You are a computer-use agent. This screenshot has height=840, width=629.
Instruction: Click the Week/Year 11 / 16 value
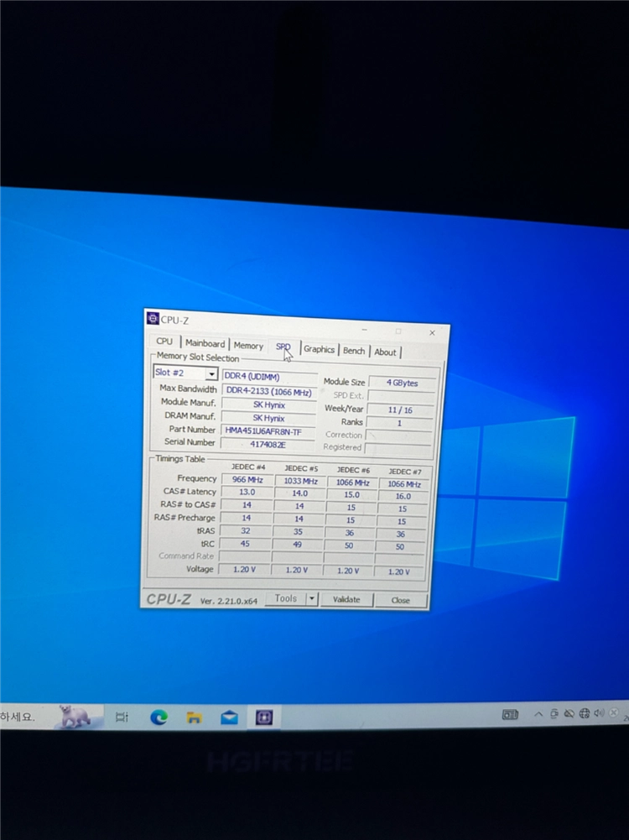click(x=400, y=410)
